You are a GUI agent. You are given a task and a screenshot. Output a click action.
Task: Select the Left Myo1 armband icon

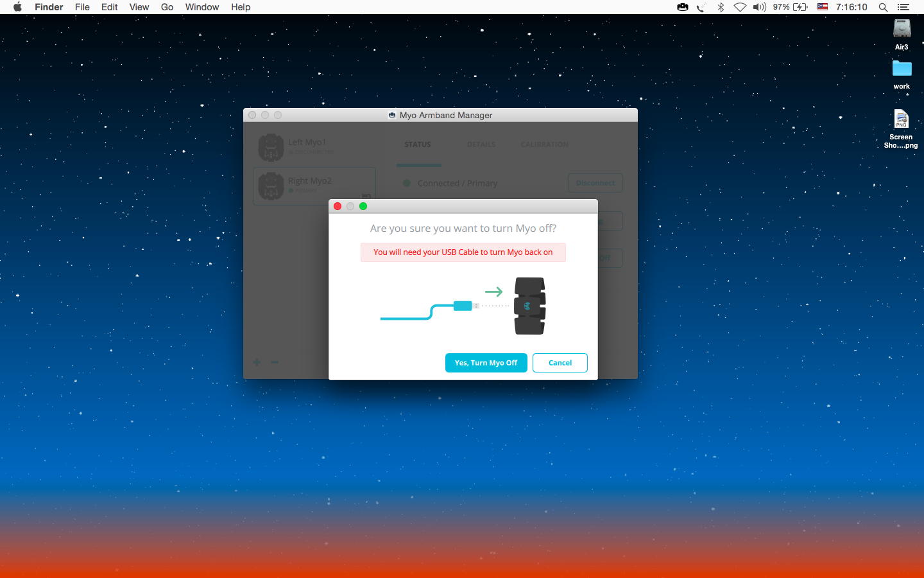271,147
